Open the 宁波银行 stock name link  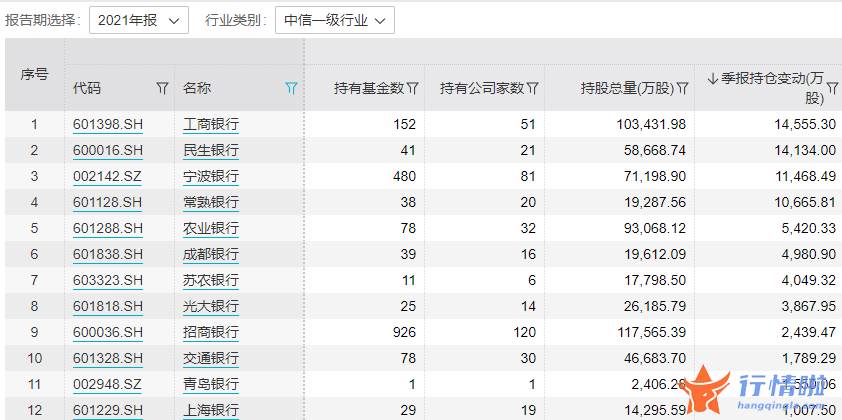pyautogui.click(x=210, y=176)
